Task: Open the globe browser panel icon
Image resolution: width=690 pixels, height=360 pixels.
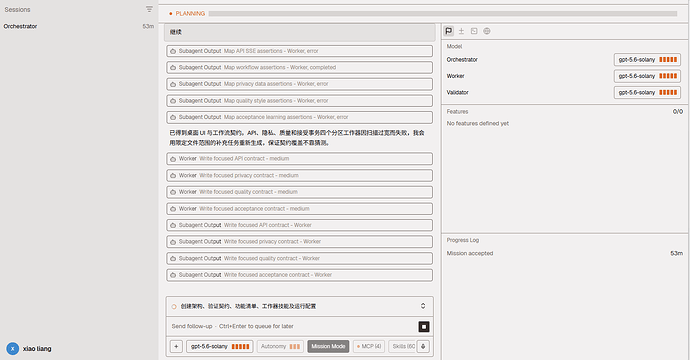Action: click(x=487, y=31)
